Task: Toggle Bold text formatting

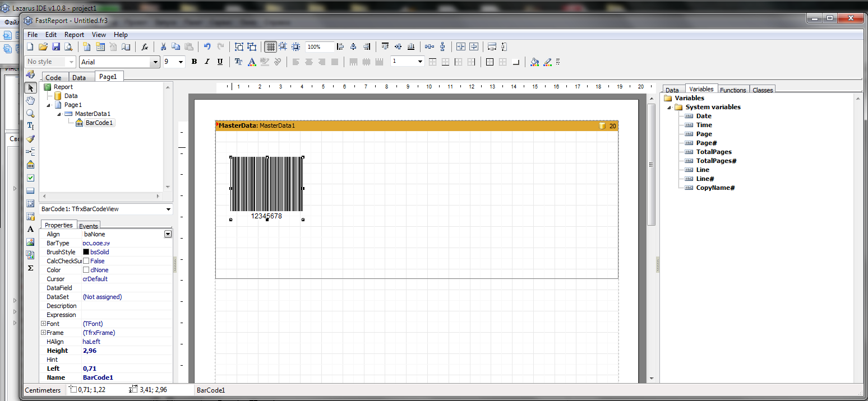Action: click(194, 62)
